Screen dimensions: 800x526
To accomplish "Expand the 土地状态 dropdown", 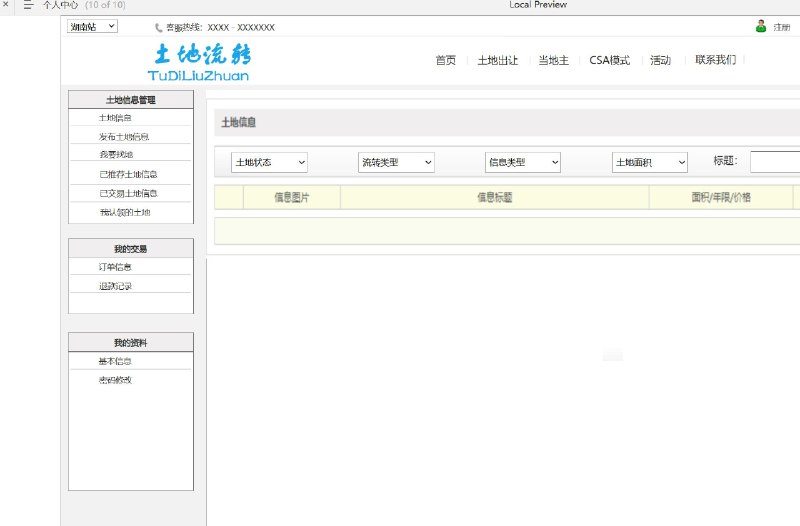I will point(269,163).
